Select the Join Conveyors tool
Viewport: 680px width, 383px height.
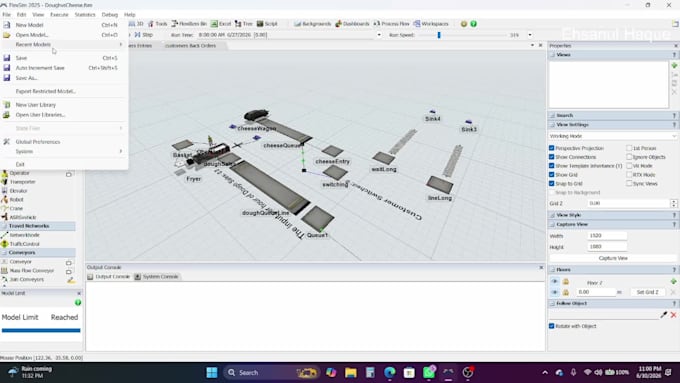coord(26,279)
